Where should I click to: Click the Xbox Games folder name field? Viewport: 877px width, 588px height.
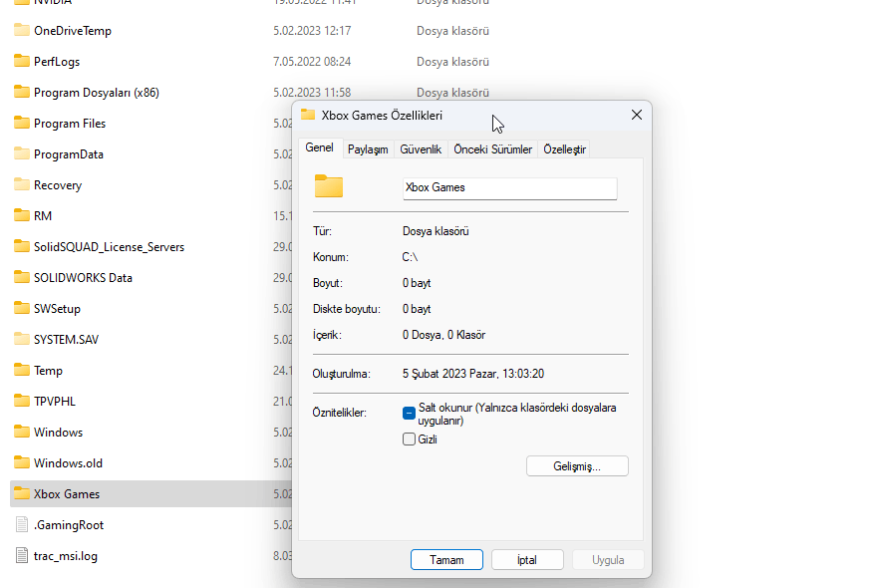509,187
